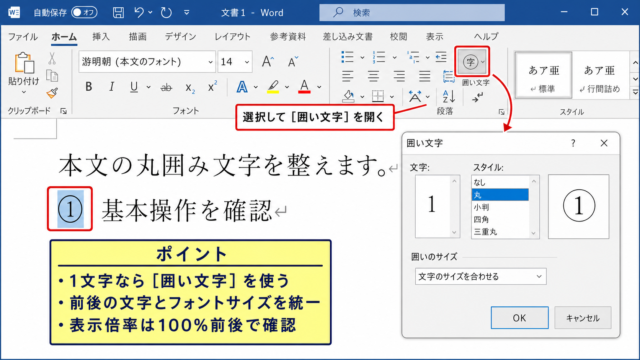Select 三重丸 in the スタイル list
This screenshot has height=360, width=640.
(500, 231)
